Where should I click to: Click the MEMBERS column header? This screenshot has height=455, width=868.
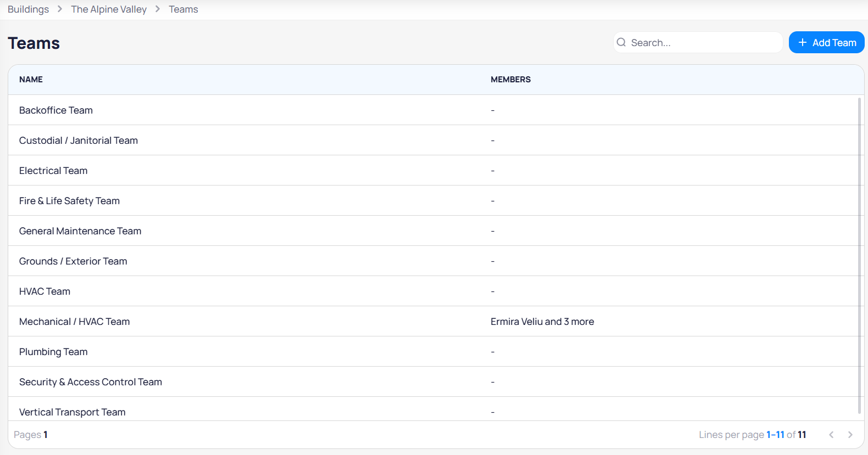510,80
